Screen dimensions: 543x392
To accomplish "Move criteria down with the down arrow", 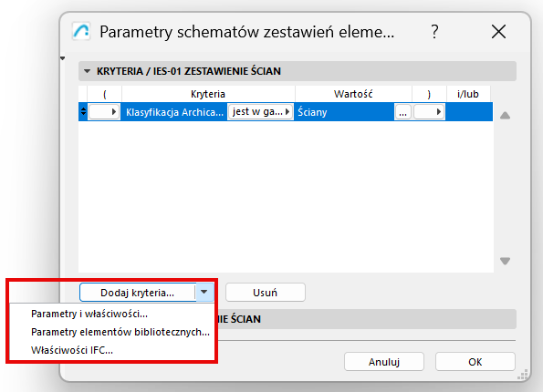I will pyautogui.click(x=506, y=261).
